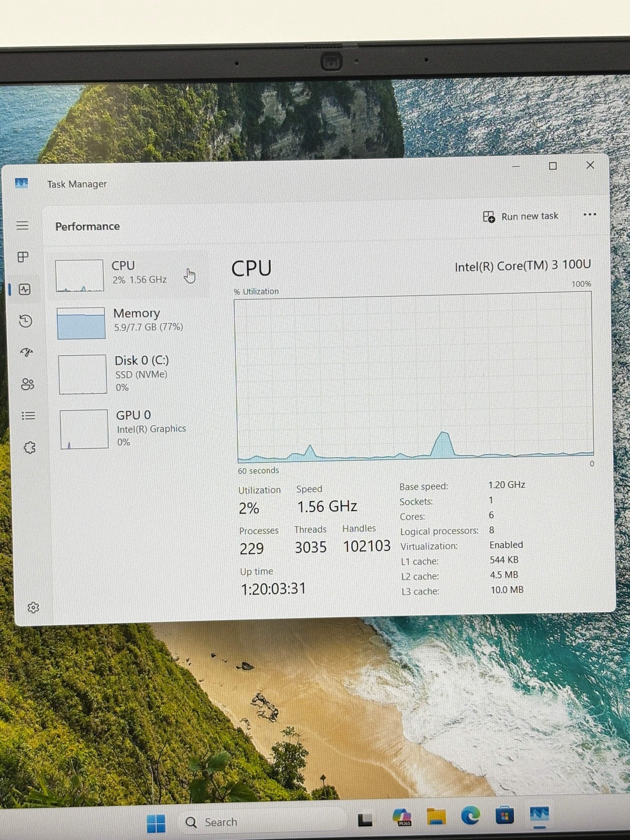
Task: Open Task Manager hamburger navigation menu
Action: 23,226
